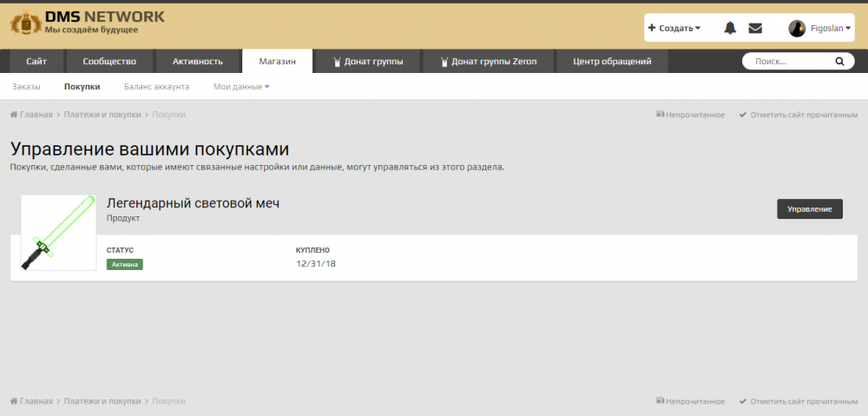Click the search magnifier icon
Viewport: 868px width, 416px height.
(x=839, y=62)
